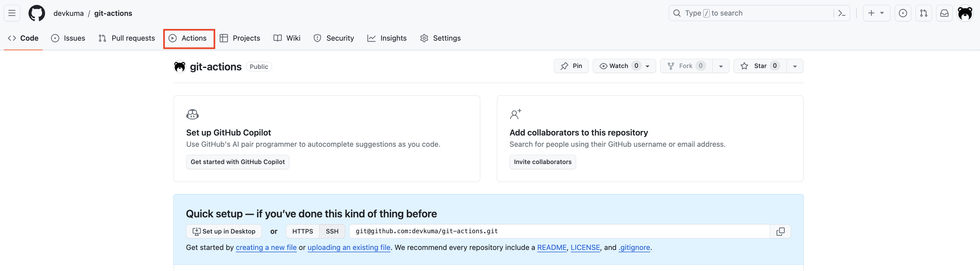Click the Watch count 0 badge
Viewport: 980px width, 271px height.
coord(636,66)
